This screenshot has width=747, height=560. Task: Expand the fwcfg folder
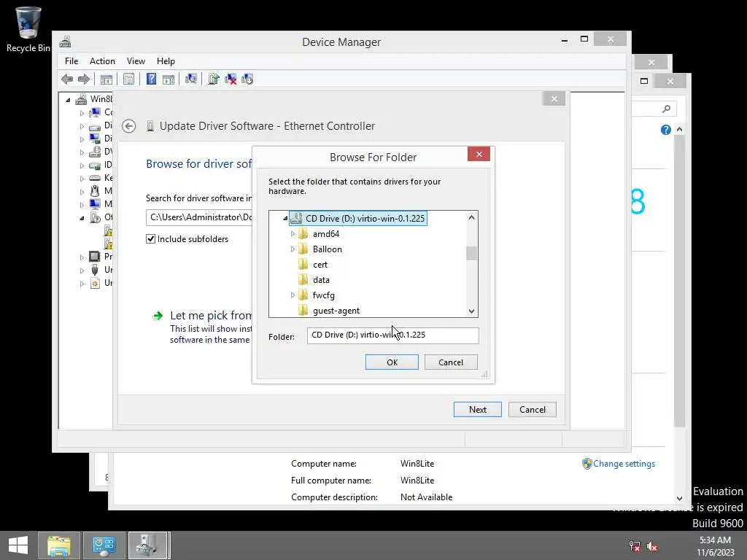click(x=293, y=295)
